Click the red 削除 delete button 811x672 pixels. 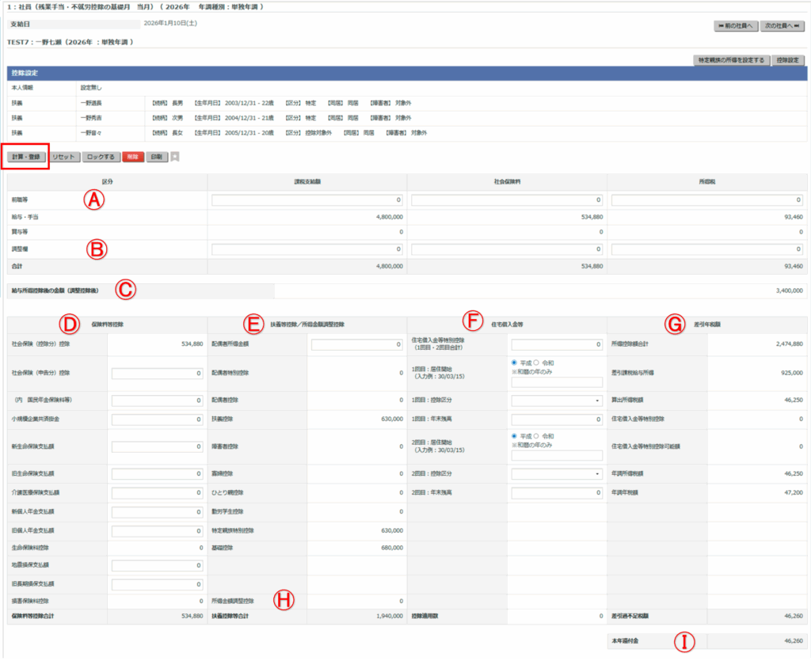point(132,157)
